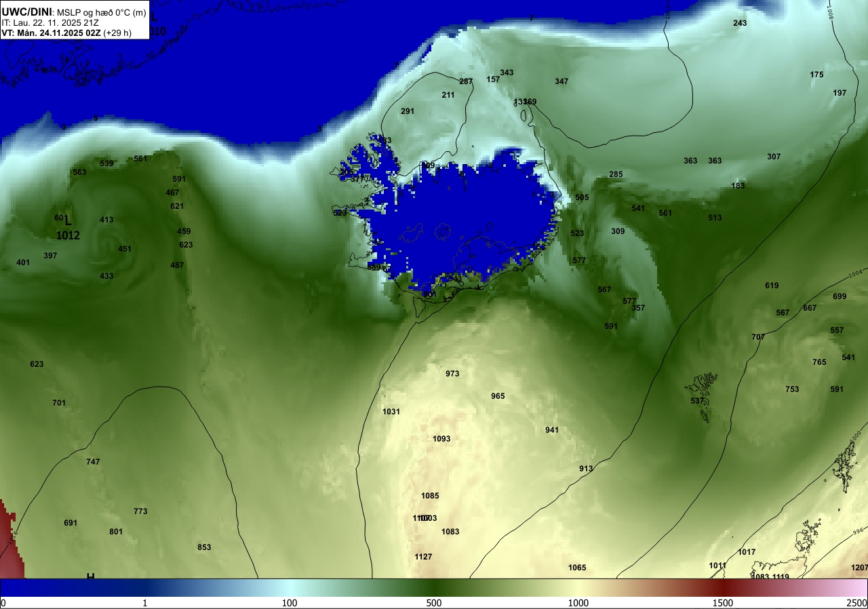Click the freezing height value 853

[204, 547]
